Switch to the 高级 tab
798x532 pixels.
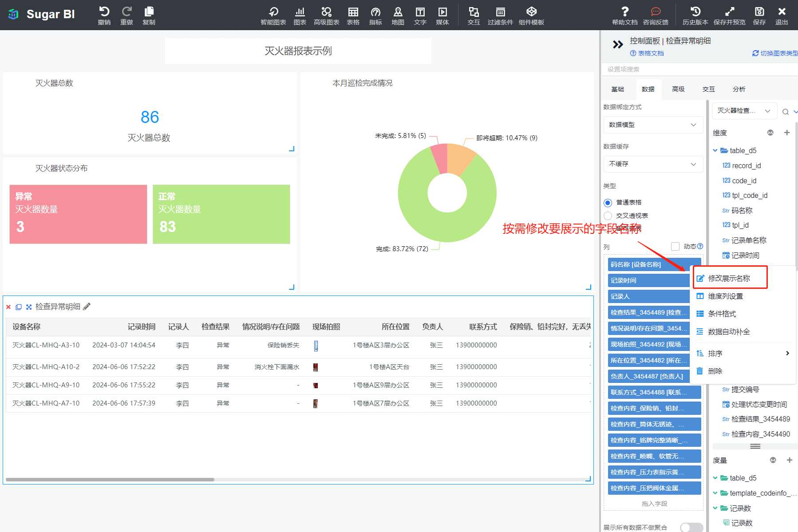pos(678,89)
